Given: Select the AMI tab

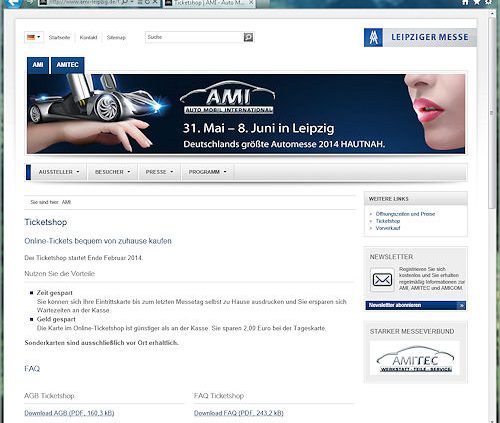Looking at the screenshot, I should tap(38, 65).
